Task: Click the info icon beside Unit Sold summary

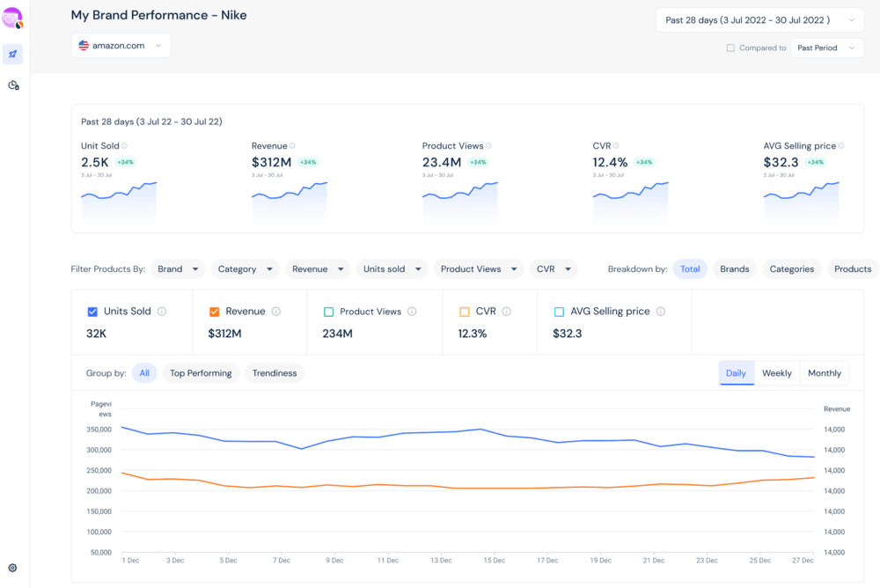Action: [125, 146]
